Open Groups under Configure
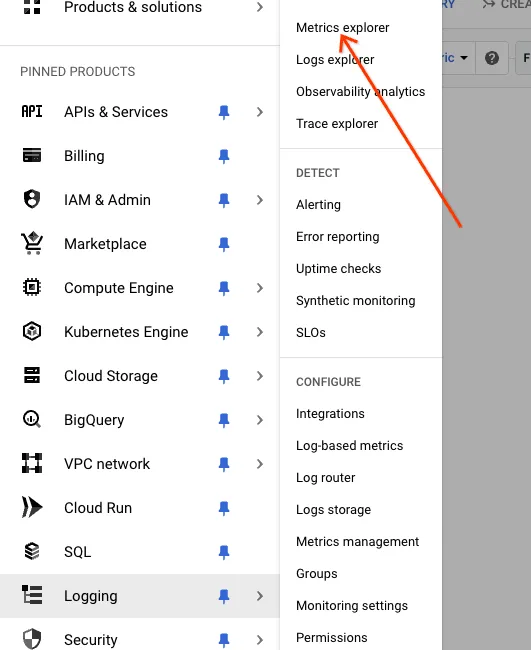Viewport: 531px width, 650px height. pos(316,573)
